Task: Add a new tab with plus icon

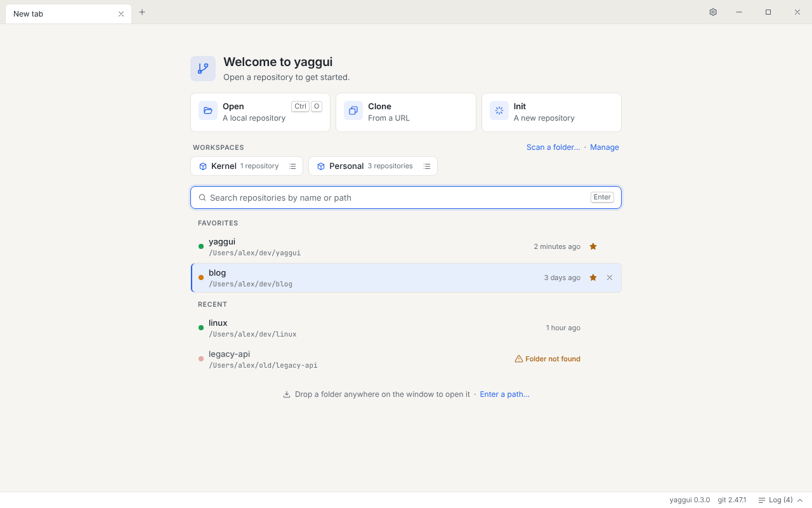Action: [x=142, y=12]
